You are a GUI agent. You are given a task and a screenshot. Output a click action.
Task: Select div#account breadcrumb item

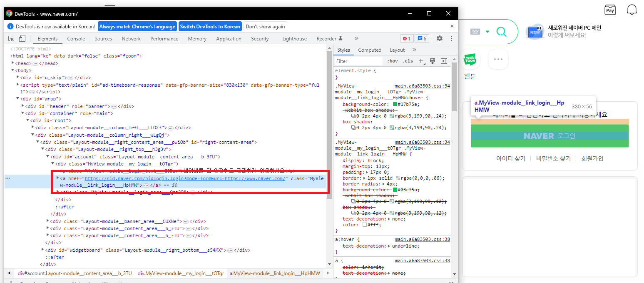pyautogui.click(x=75, y=273)
